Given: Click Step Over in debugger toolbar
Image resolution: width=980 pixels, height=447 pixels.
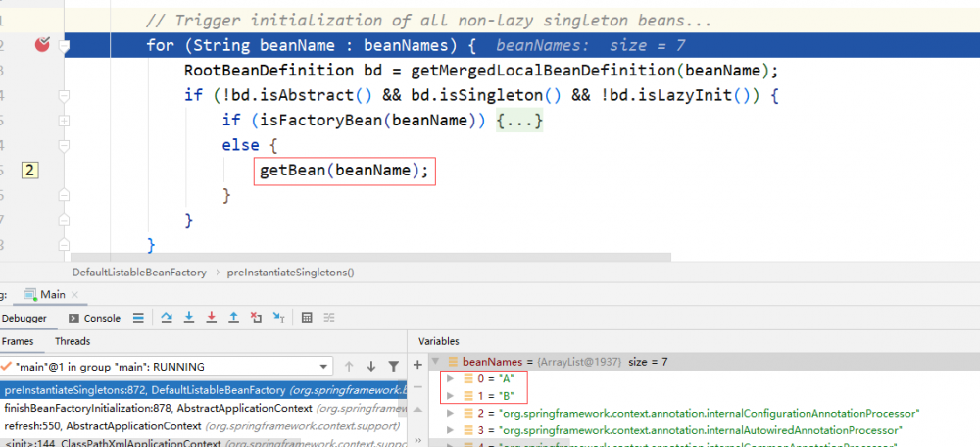Looking at the screenshot, I should 167,318.
